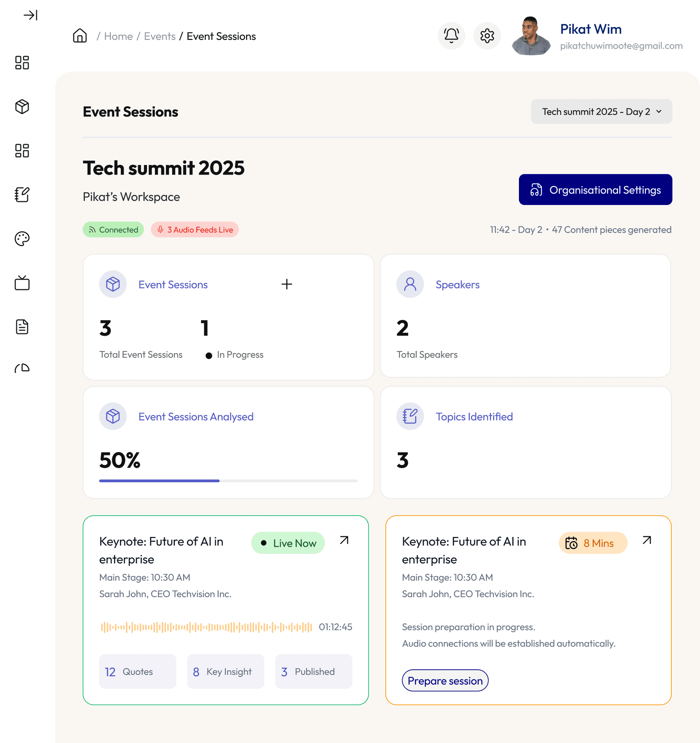Open settings via the gear icon
The width and height of the screenshot is (700, 743).
click(487, 36)
